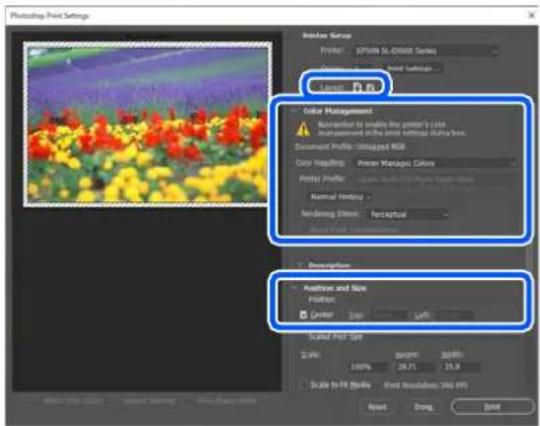This screenshot has height=426, width=540.
Task: Collapse the Position and Size section
Action: point(294,288)
